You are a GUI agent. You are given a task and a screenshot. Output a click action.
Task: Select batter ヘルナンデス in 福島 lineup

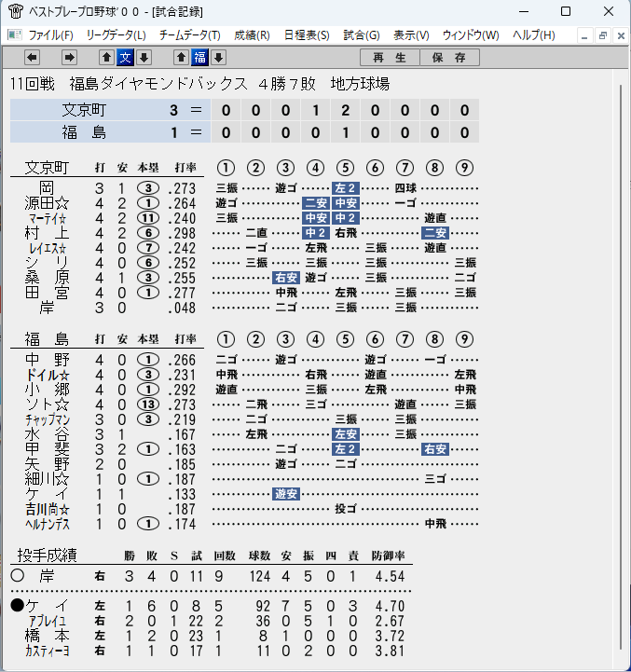(x=48, y=524)
